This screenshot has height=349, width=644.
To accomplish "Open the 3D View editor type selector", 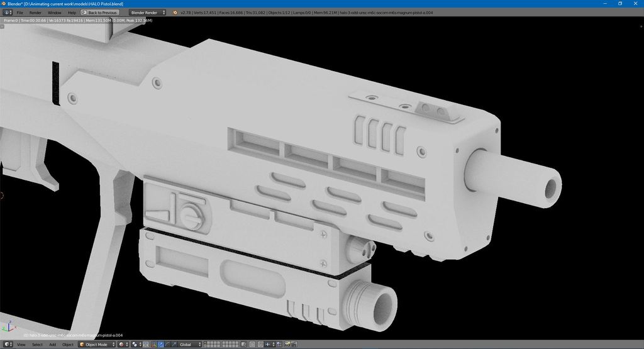I will click(x=8, y=345).
